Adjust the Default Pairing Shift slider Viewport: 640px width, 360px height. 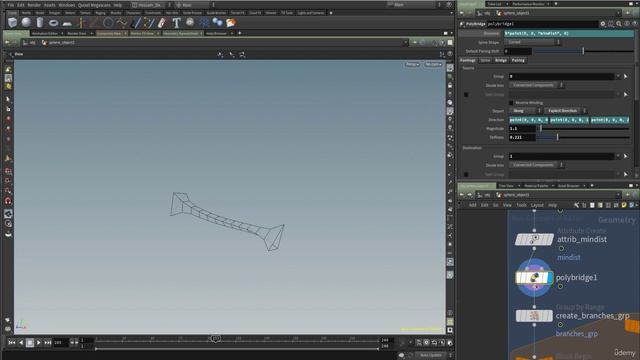(584, 51)
